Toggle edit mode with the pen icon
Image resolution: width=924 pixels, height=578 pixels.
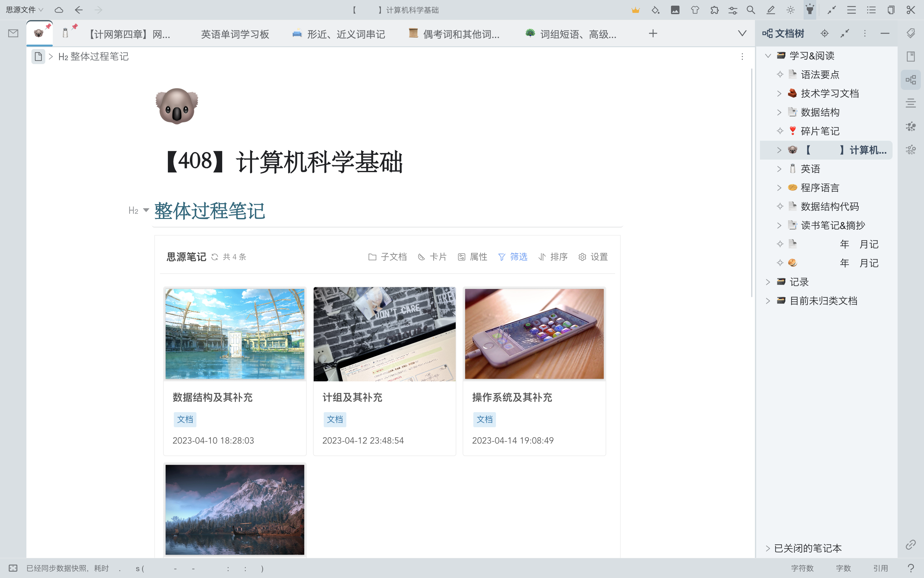[771, 10]
